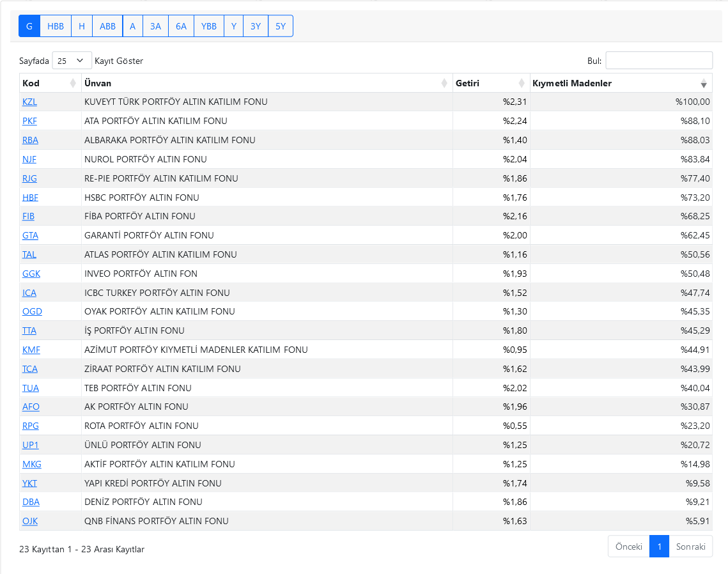This screenshot has width=728, height=574.
Task: Open the KZL fund link
Action: tap(29, 102)
